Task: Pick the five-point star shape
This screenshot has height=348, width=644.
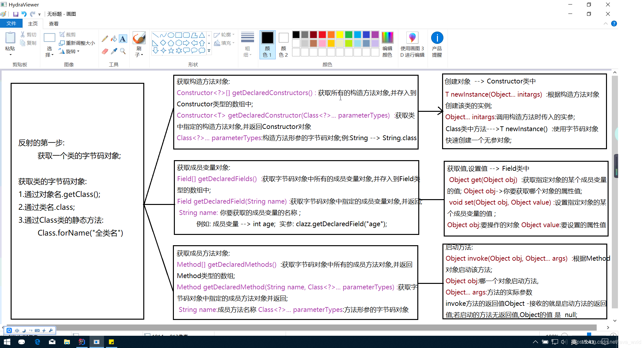Action: (171, 51)
